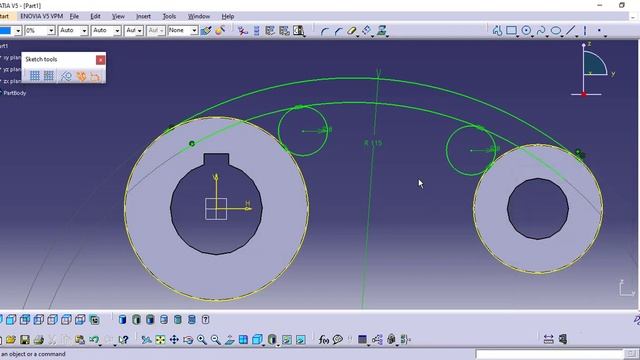Select the Ellipse sketch tool

[x=556, y=31]
